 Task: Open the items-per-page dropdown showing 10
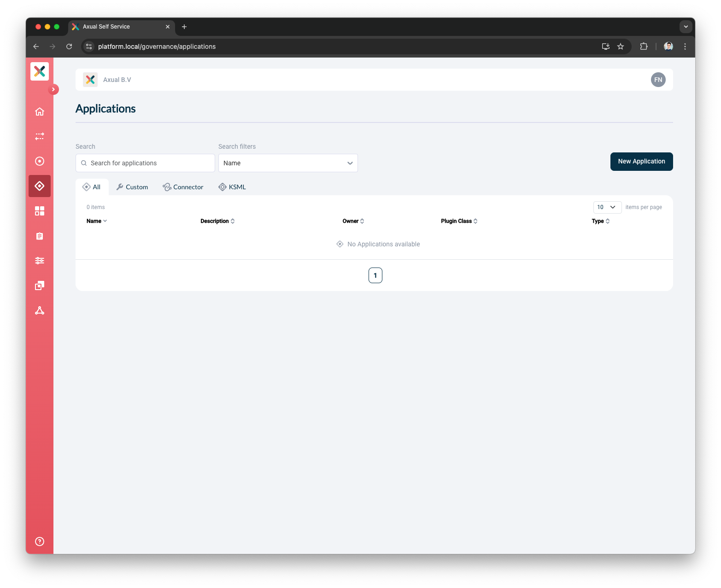(x=607, y=207)
